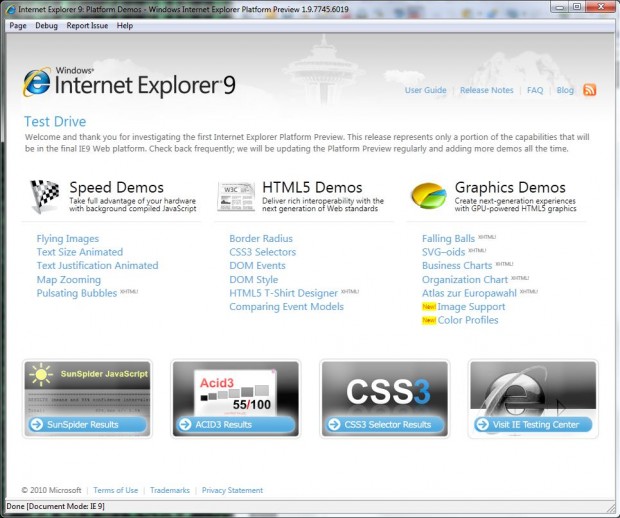The width and height of the screenshot is (620, 518).
Task: Click the SunSpider JavaScript thumbnail image
Action: (87, 388)
